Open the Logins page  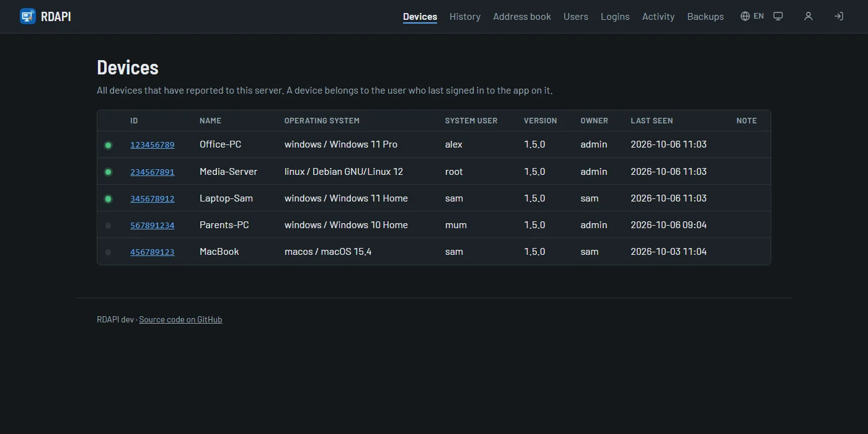tap(615, 17)
